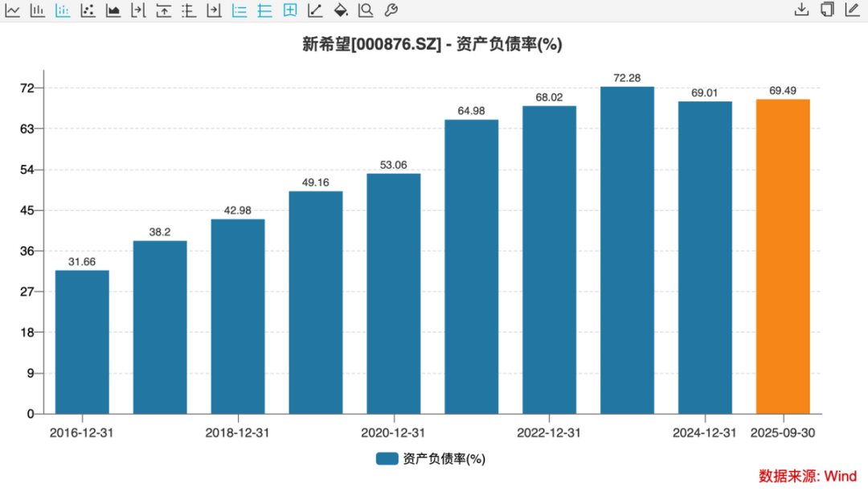Click the 2016-12-31 bar valued 31.66

82,342
